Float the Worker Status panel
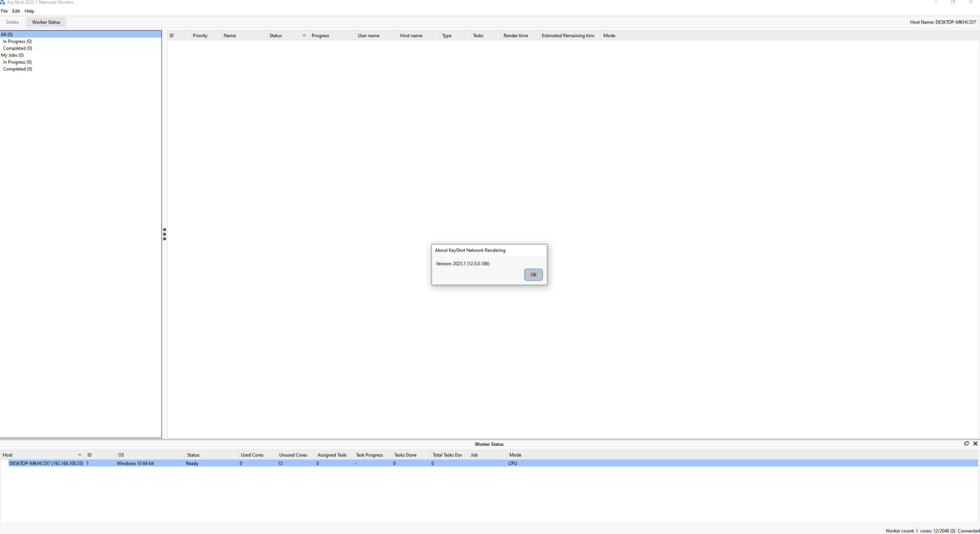The height and width of the screenshot is (534, 980). [x=967, y=443]
